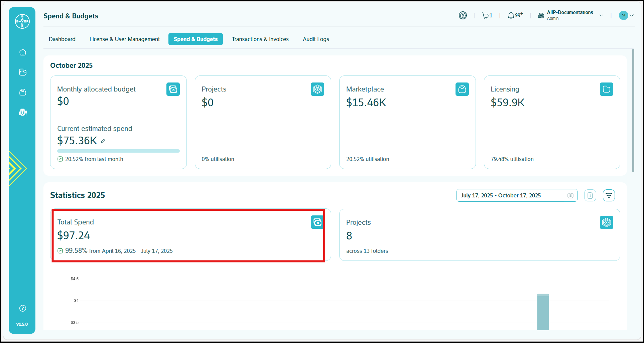Switch to License & User Management tab
This screenshot has width=644, height=343.
[124, 39]
